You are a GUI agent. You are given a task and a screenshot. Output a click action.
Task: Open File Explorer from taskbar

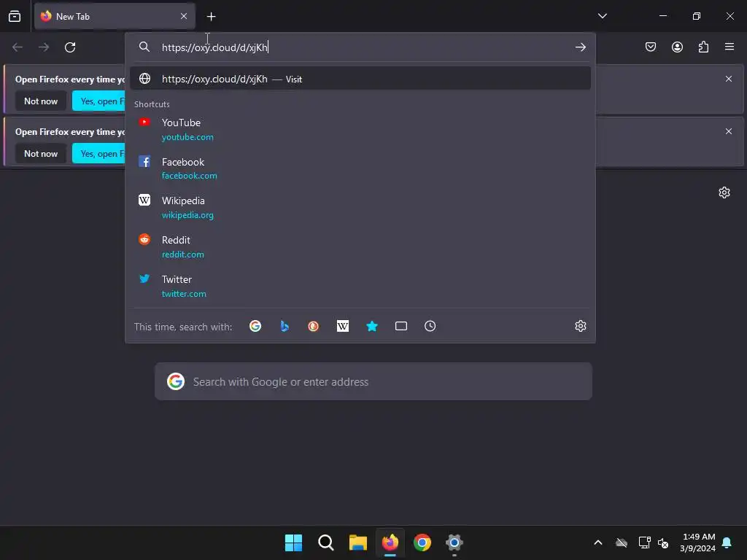pos(357,542)
